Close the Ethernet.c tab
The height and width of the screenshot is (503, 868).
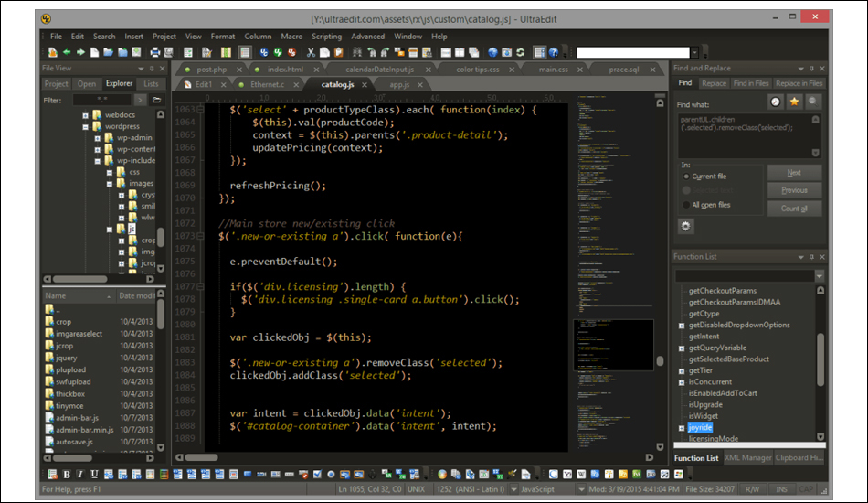click(x=296, y=85)
